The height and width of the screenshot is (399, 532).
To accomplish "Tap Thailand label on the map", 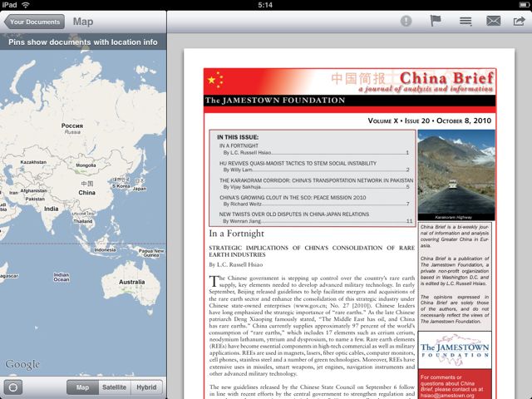I will click(83, 221).
